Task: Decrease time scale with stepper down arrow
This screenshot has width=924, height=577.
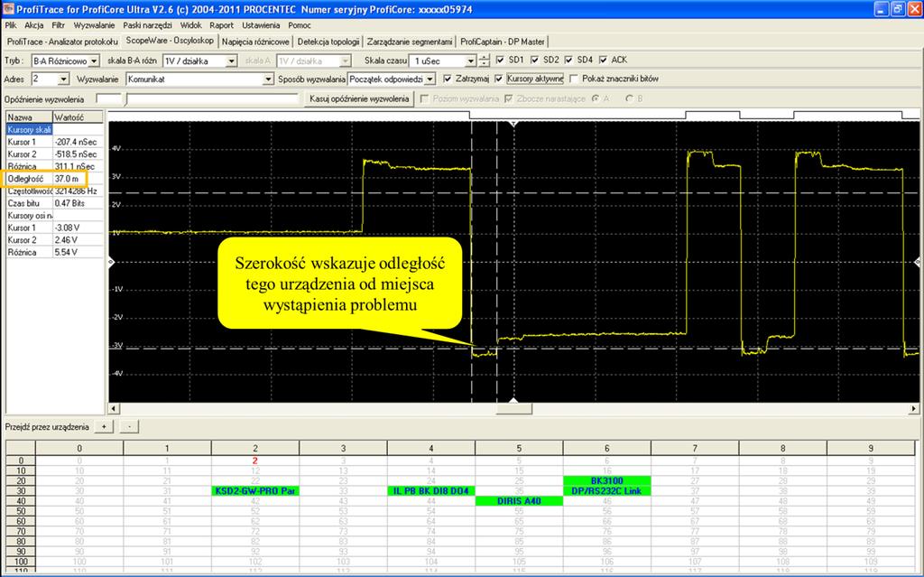Action: coord(484,64)
